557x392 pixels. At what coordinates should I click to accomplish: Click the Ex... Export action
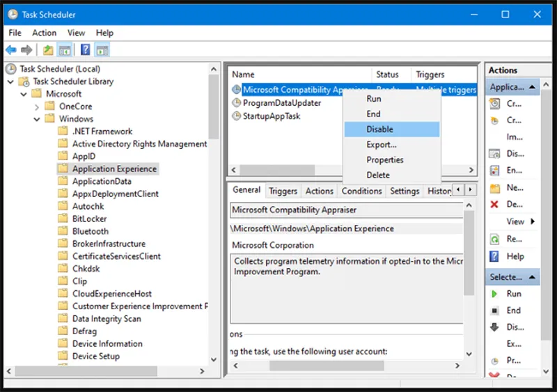[514, 344]
